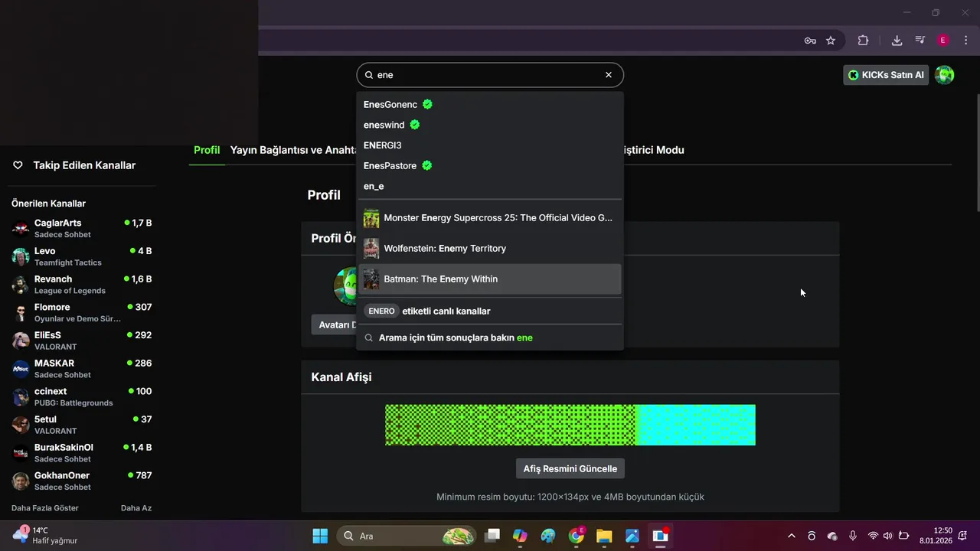Open EliEsS VALORANT channel

pos(82,341)
